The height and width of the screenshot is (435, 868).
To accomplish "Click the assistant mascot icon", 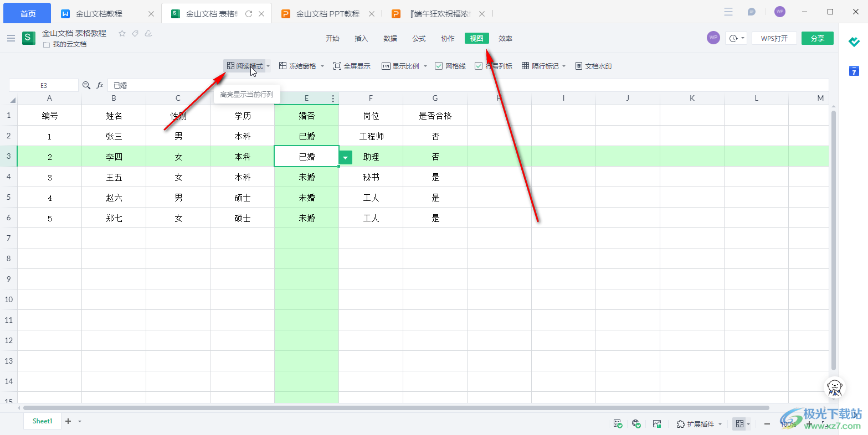I will pyautogui.click(x=835, y=387).
